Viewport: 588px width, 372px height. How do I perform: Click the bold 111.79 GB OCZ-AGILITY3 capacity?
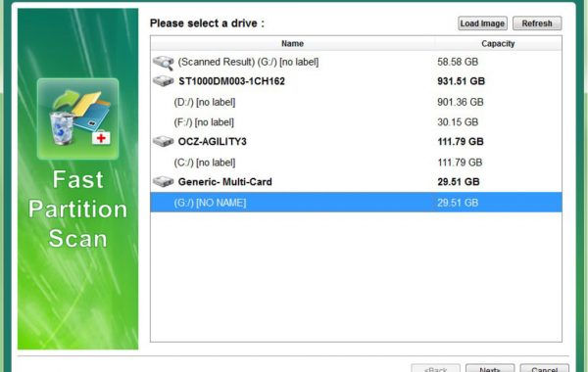click(x=461, y=142)
